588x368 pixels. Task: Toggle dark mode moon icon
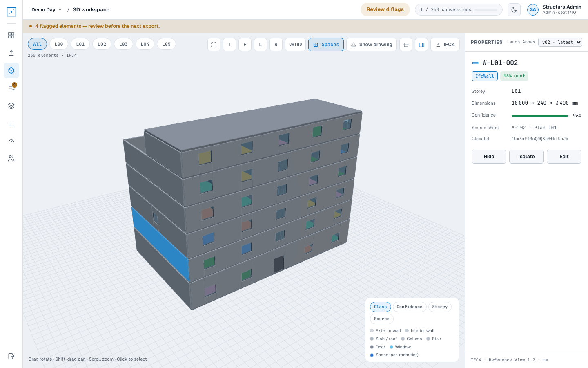[514, 10]
